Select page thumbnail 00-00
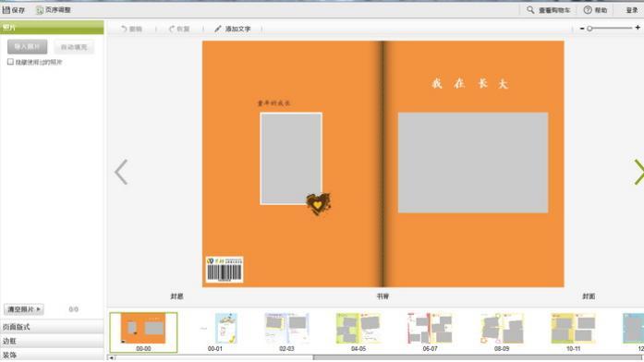644x362 pixels. 143,332
